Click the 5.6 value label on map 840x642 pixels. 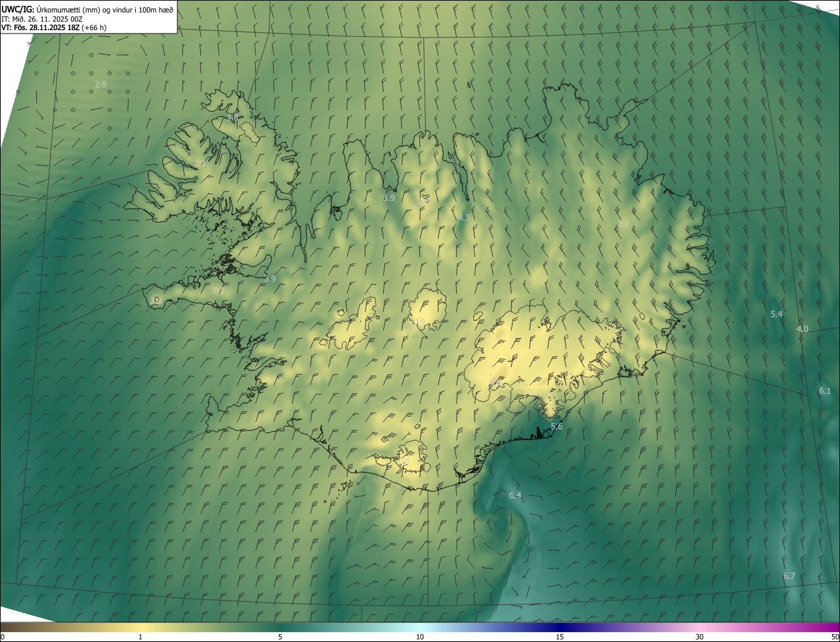[556, 427]
